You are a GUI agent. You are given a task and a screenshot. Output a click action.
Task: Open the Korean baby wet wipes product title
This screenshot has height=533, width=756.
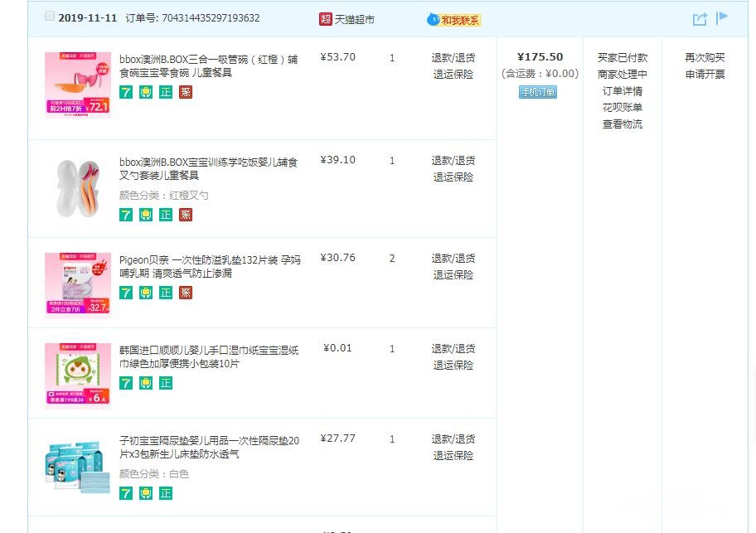[x=209, y=356]
